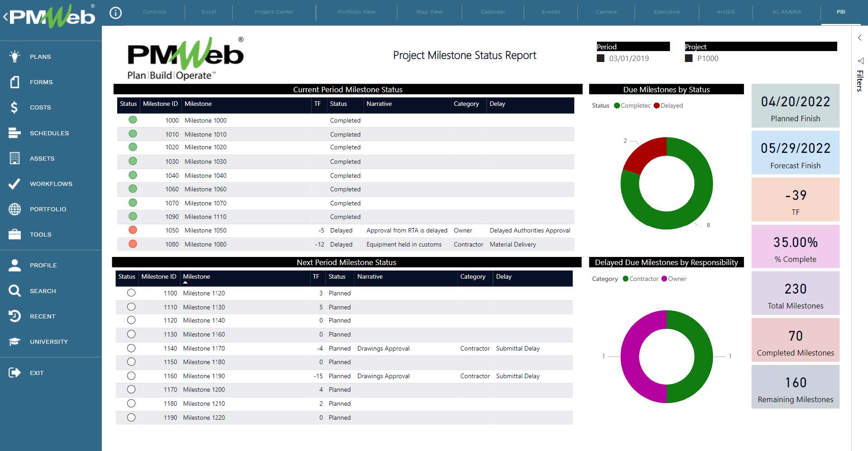The image size is (868, 451).
Task: Click Milestone column sort arrow in Next Period table
Action: [x=185, y=283]
